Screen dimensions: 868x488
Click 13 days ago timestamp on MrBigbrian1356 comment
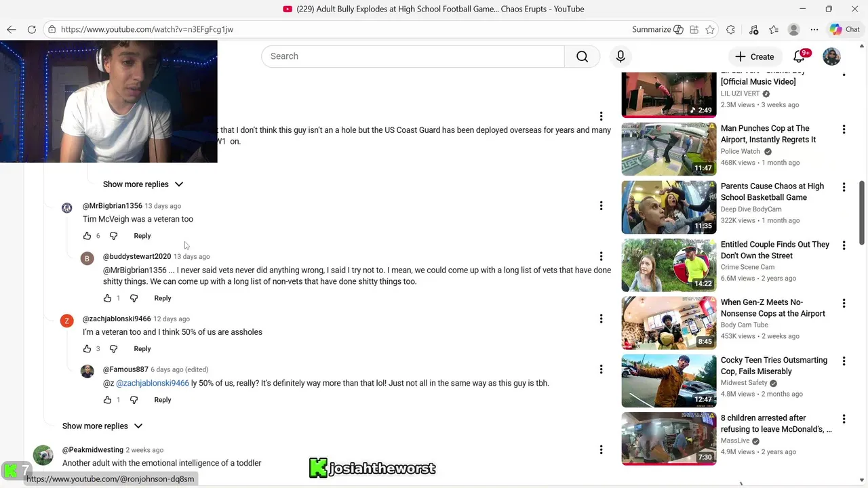[163, 206]
